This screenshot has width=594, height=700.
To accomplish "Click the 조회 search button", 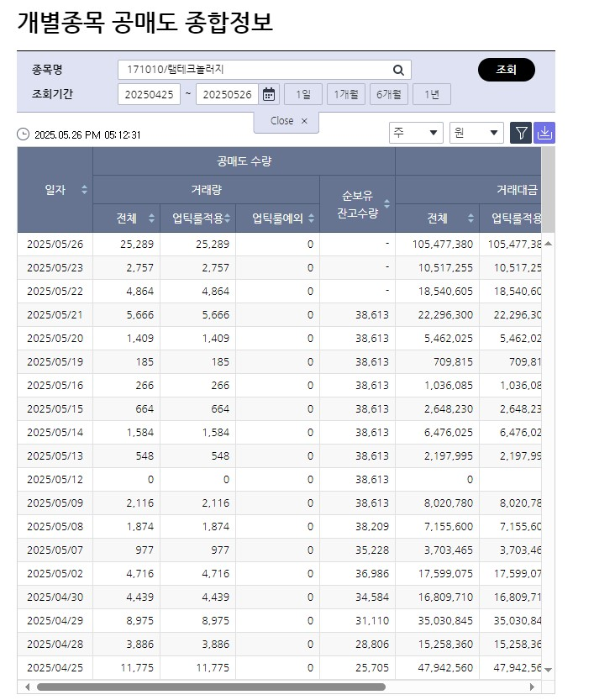I will (507, 70).
